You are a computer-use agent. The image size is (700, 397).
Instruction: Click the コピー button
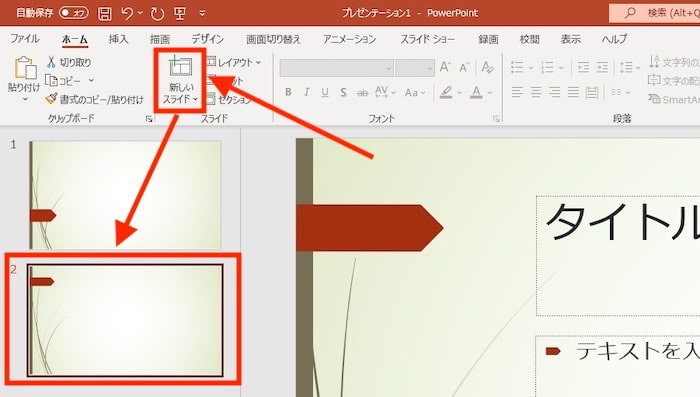pos(64,81)
